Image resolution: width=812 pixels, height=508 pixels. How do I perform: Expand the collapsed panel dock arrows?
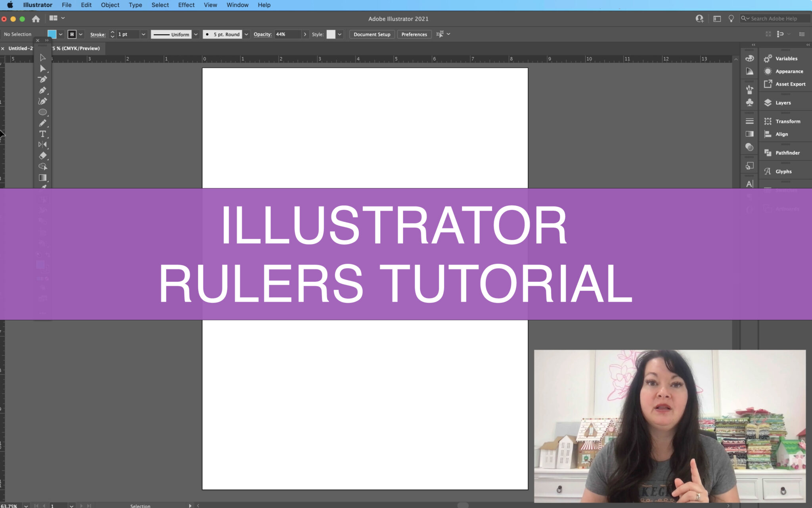coord(753,45)
